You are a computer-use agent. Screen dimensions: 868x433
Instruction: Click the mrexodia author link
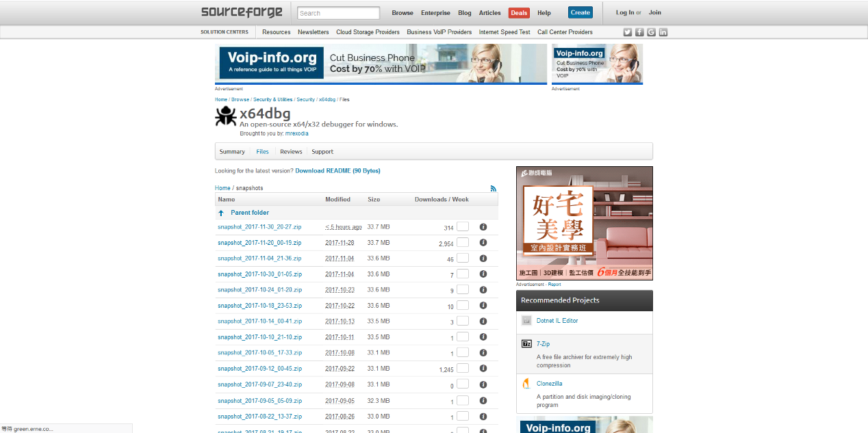point(296,134)
